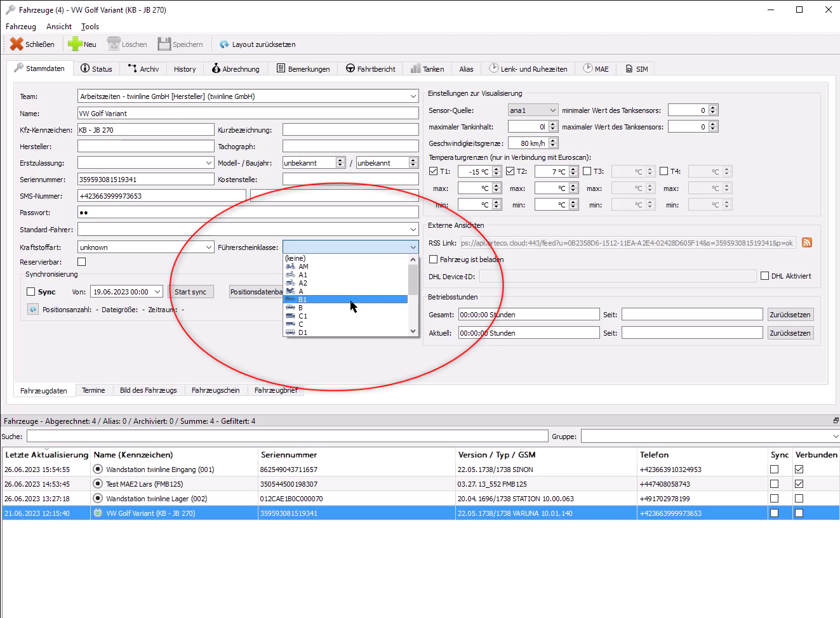Screen dimensions: 840x618
Task: Click the panel restore icon in the Fahrzeuge list header
Action: click(835, 421)
